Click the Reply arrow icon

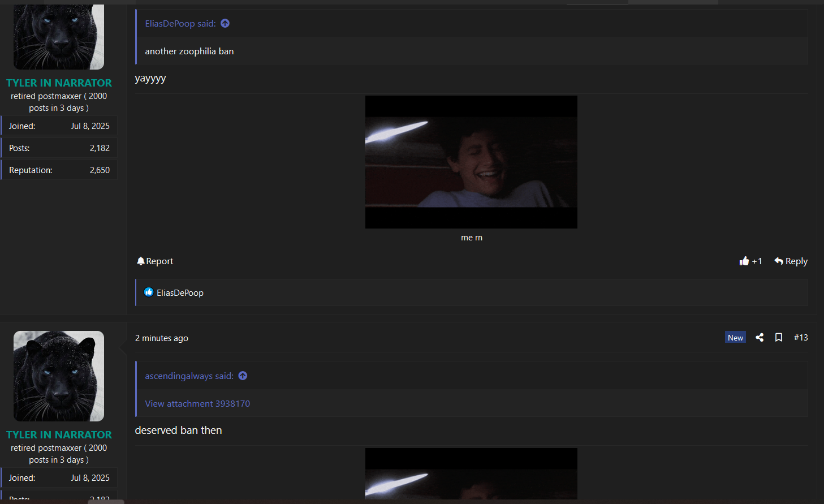pos(779,261)
